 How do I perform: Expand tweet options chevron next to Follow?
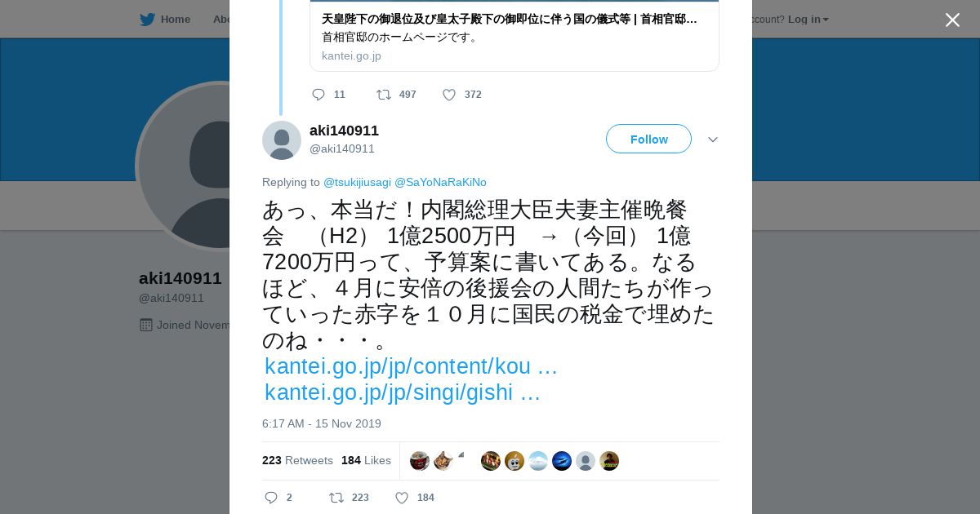click(713, 140)
